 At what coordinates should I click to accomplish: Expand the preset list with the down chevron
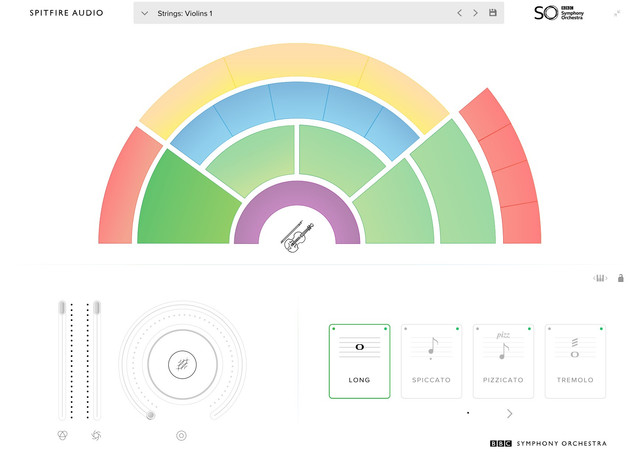pyautogui.click(x=144, y=13)
